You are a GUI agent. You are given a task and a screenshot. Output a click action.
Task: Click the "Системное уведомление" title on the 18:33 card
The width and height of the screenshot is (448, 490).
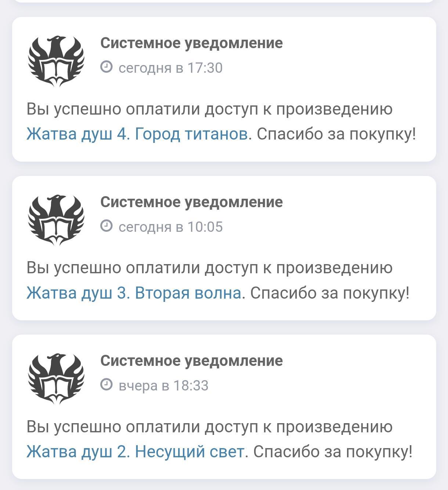click(x=191, y=361)
